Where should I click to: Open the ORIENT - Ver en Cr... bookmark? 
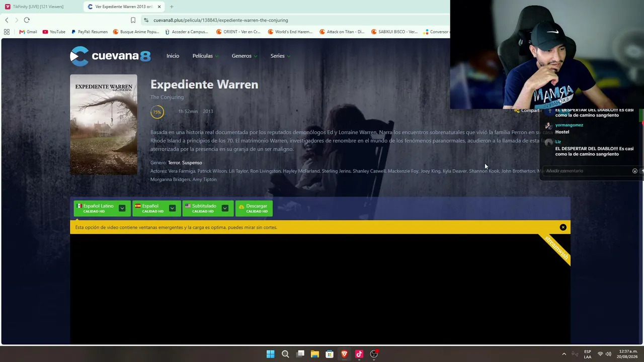(x=238, y=32)
